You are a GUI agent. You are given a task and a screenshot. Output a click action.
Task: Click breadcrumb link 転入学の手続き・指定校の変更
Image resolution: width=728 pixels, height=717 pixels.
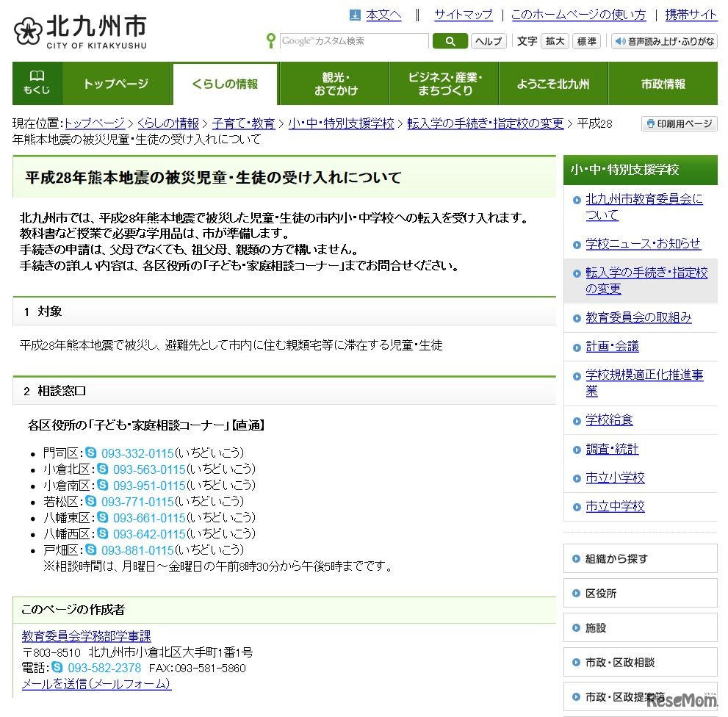tap(485, 123)
